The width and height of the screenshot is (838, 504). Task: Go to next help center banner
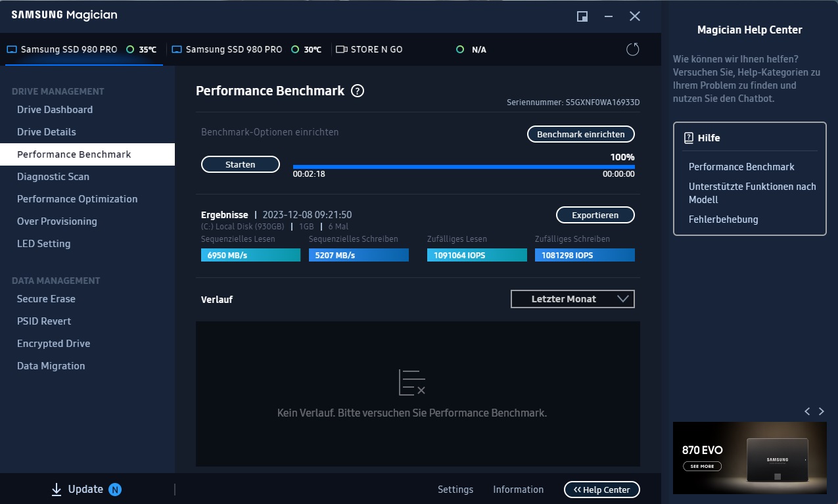(x=822, y=411)
